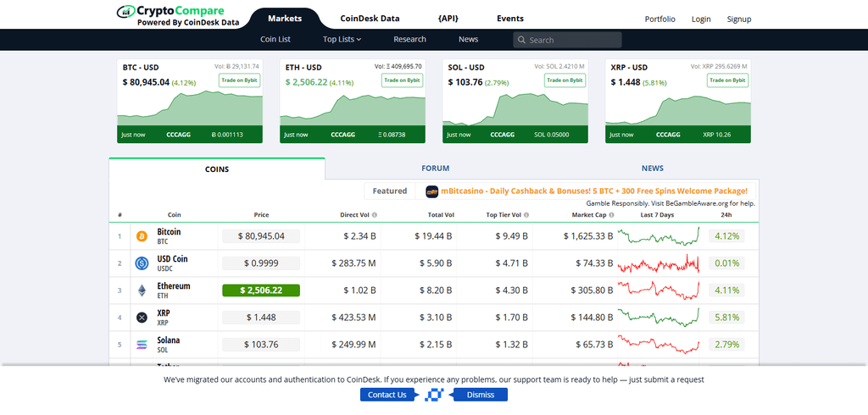Click the SOL - USD price chart
This screenshot has height=415, width=868.
[x=515, y=108]
